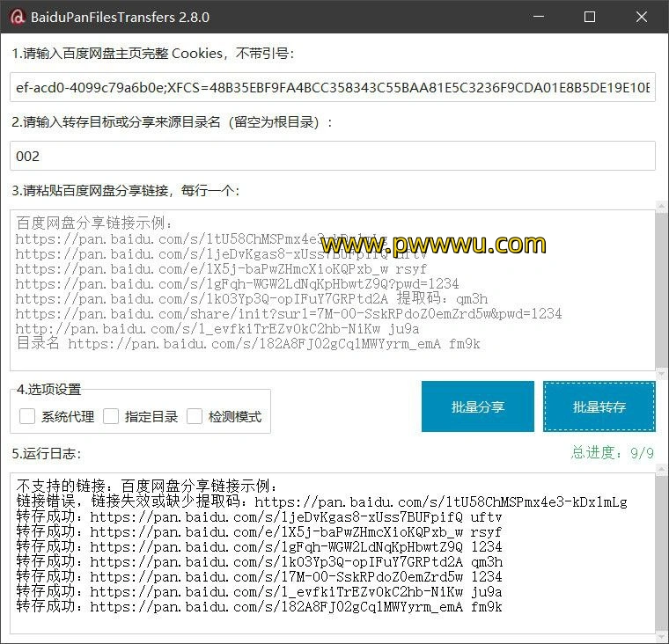Screen dimensions: 669x644
Task: Maximize the BaiduPanFilesTransfers window
Action: pyautogui.click(x=590, y=17)
